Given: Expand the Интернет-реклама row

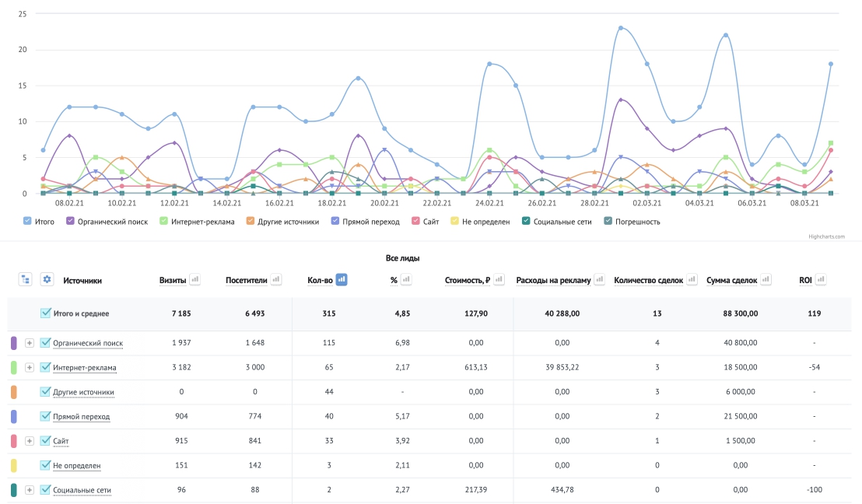Looking at the screenshot, I should coord(30,368).
